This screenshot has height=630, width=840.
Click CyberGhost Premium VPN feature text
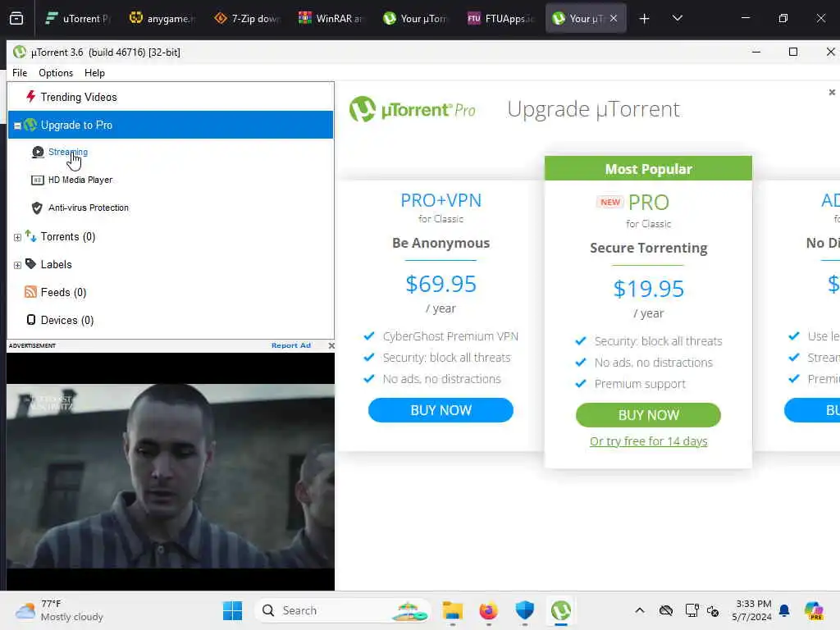(450, 336)
